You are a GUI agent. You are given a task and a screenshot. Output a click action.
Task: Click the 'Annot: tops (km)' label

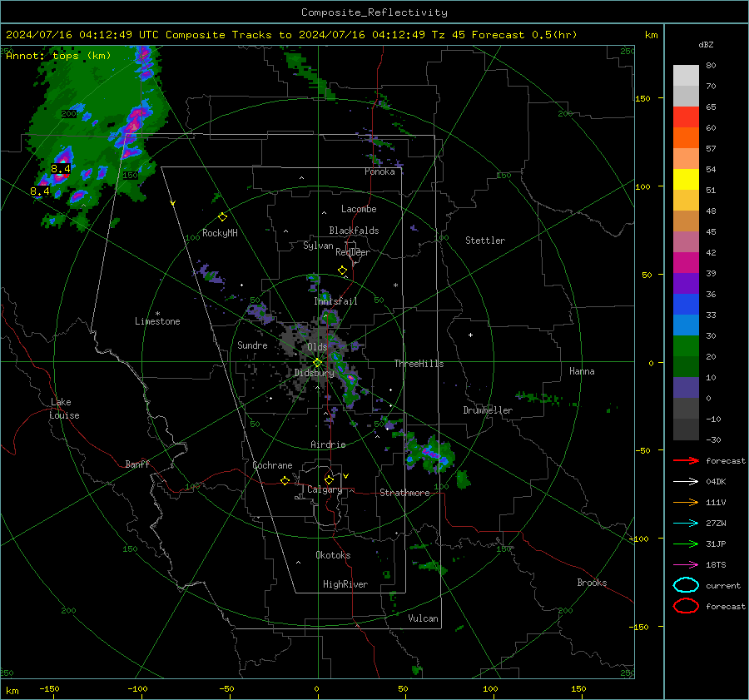pos(58,56)
